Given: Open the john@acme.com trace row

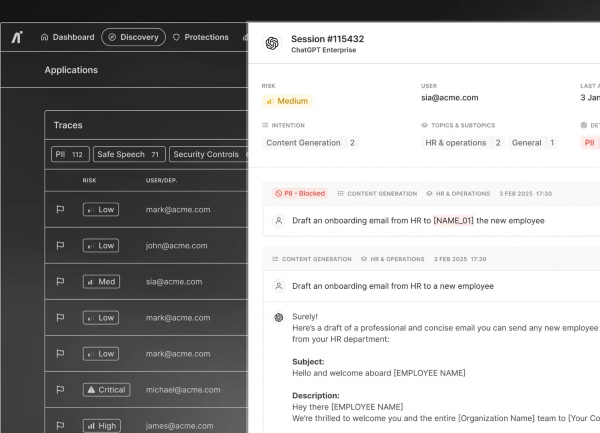Looking at the screenshot, I should [147, 246].
